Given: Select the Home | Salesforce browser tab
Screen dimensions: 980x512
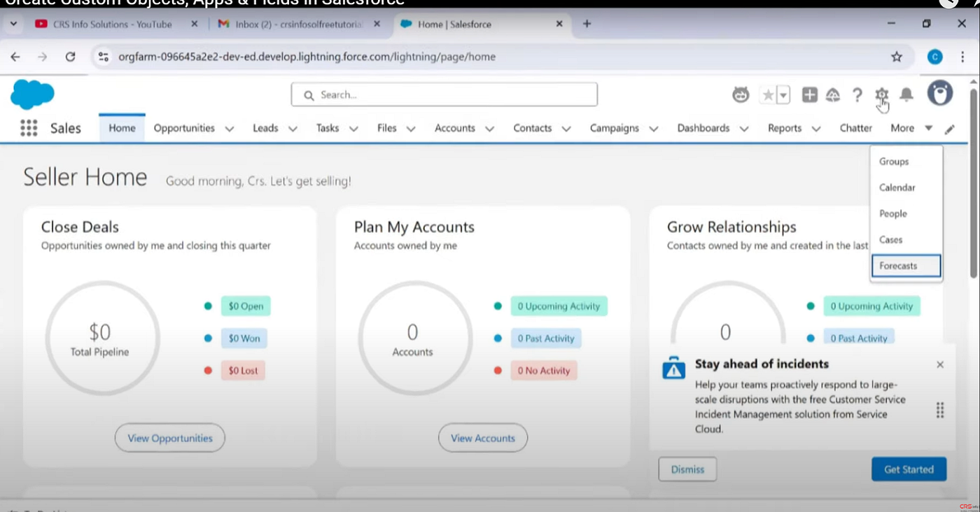Looking at the screenshot, I should coord(483,24).
